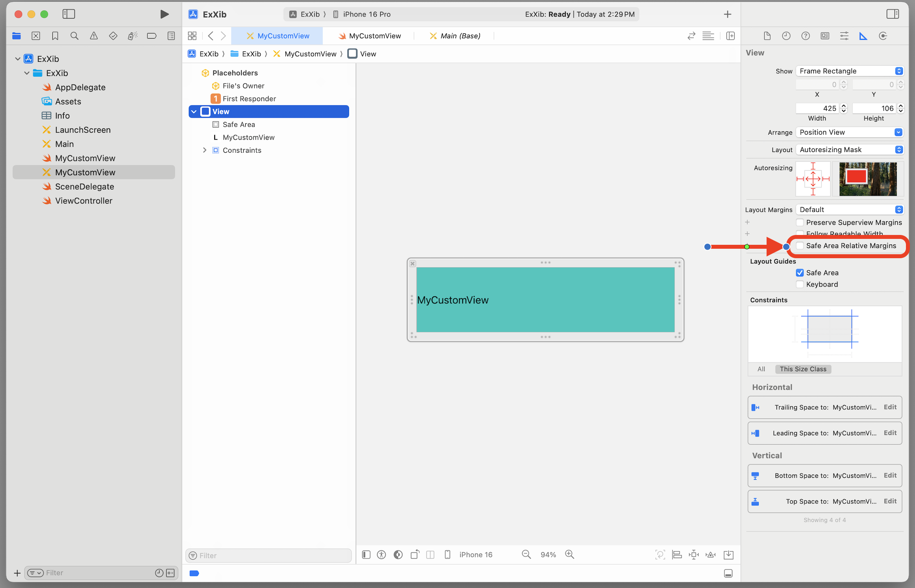The width and height of the screenshot is (915, 588).
Task: Open the Find navigator magnifier icon
Action: (74, 36)
